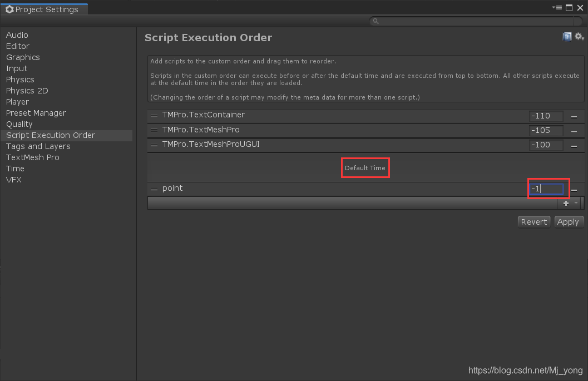Click the Default Time label
This screenshot has width=588, height=381.
click(365, 168)
